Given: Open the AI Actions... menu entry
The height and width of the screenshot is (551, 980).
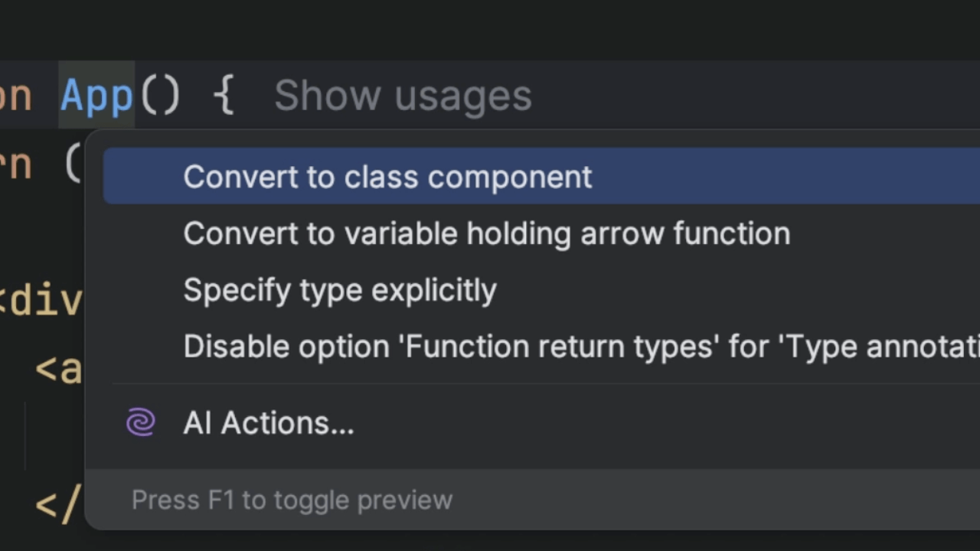Looking at the screenshot, I should point(268,423).
